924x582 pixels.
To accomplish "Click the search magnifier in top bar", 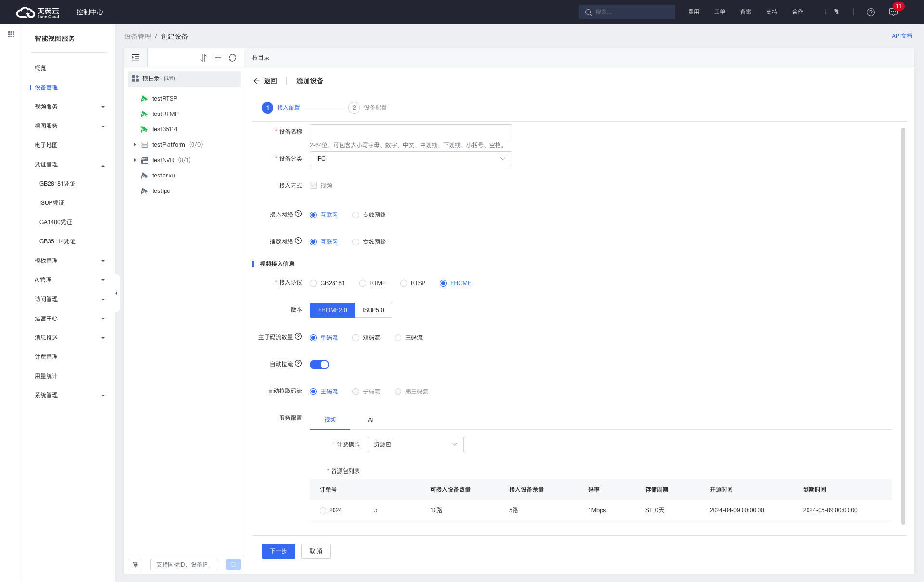I will click(588, 12).
